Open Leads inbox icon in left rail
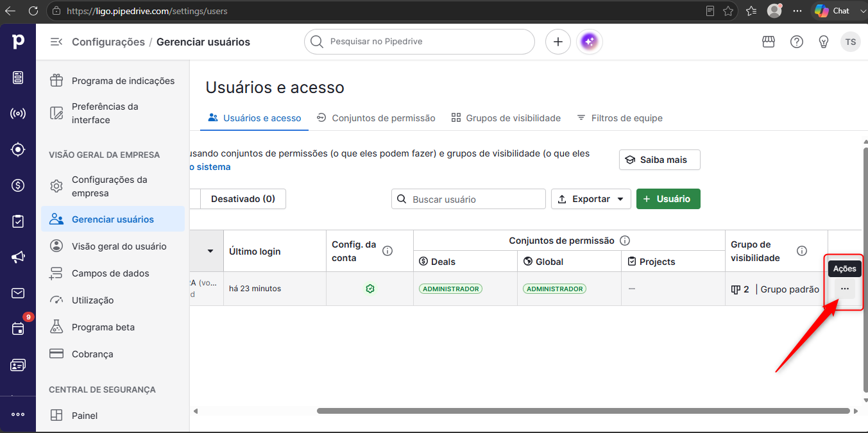868x433 pixels. point(18,78)
